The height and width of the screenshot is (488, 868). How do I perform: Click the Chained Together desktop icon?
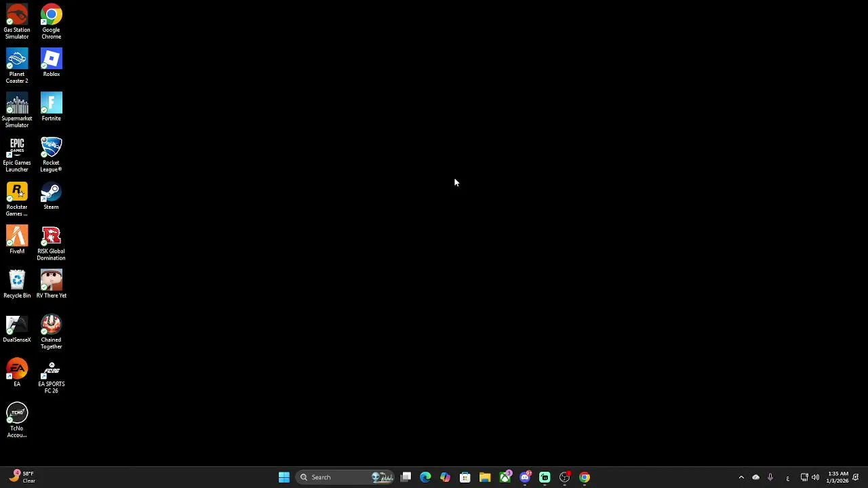coord(51,331)
